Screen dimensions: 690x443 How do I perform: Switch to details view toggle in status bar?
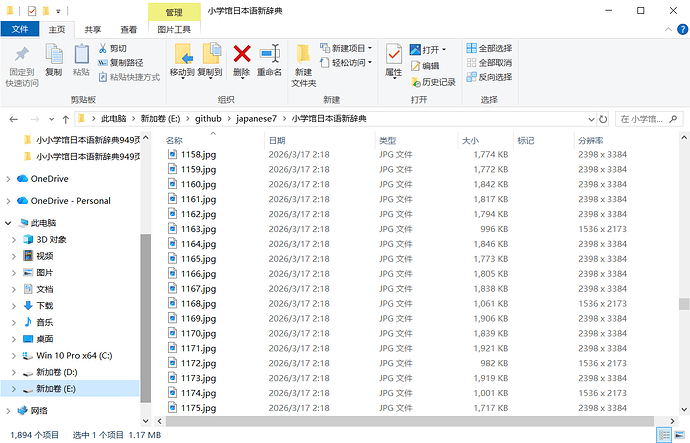pyautogui.click(x=664, y=436)
